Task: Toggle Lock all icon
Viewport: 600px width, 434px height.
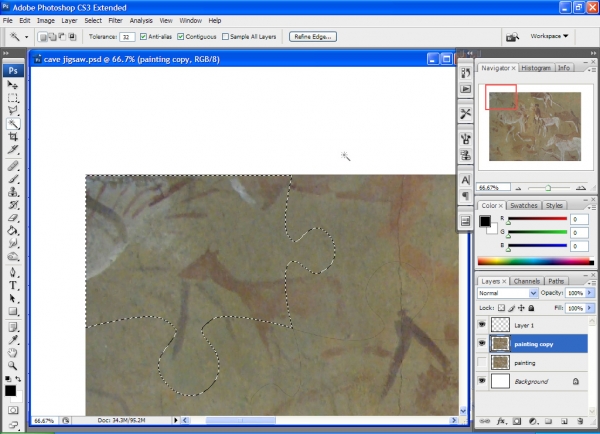Action: pos(531,308)
